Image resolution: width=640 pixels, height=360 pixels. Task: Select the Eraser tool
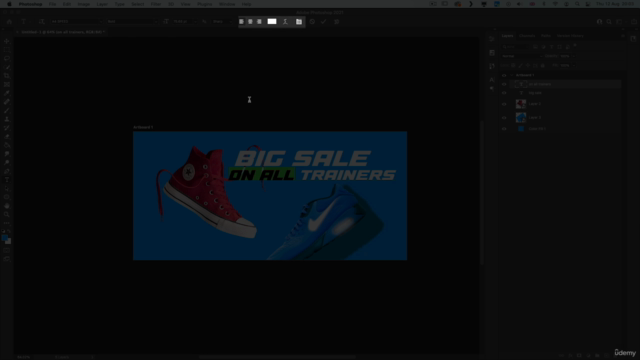[x=7, y=136]
